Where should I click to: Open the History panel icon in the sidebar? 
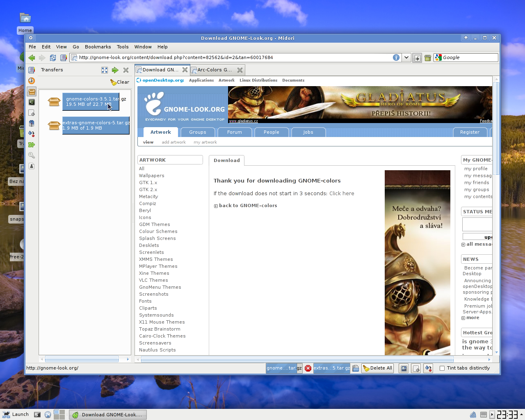(32, 81)
